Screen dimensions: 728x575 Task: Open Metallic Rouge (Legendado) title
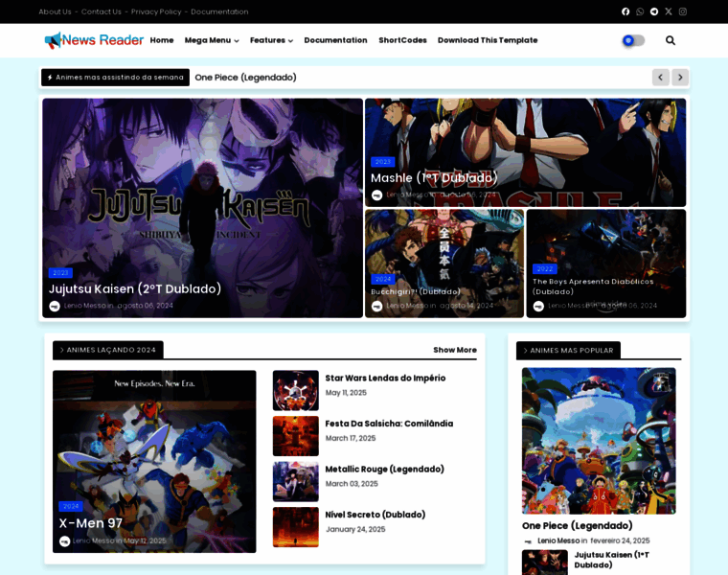(384, 469)
